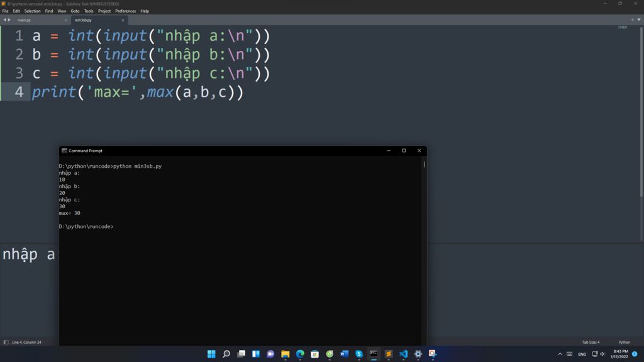Go to previous tab with left arrow
This screenshot has width=644, height=362.
(x=4, y=19)
